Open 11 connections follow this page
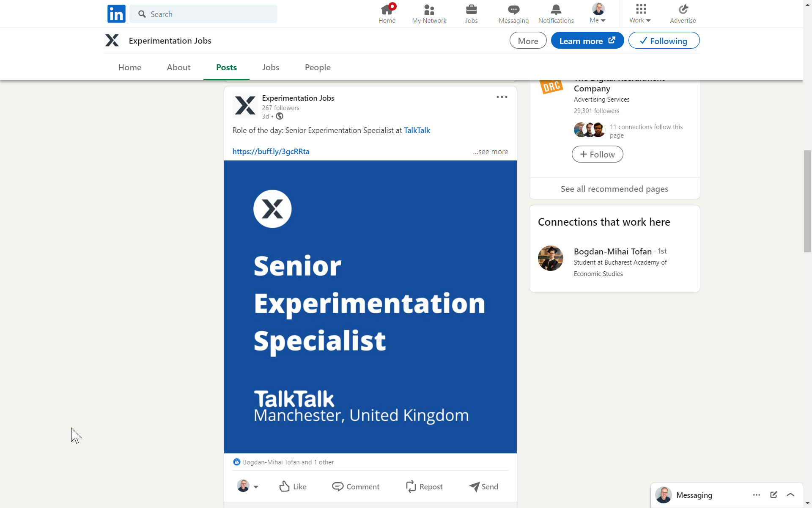The image size is (812, 508). tap(646, 131)
